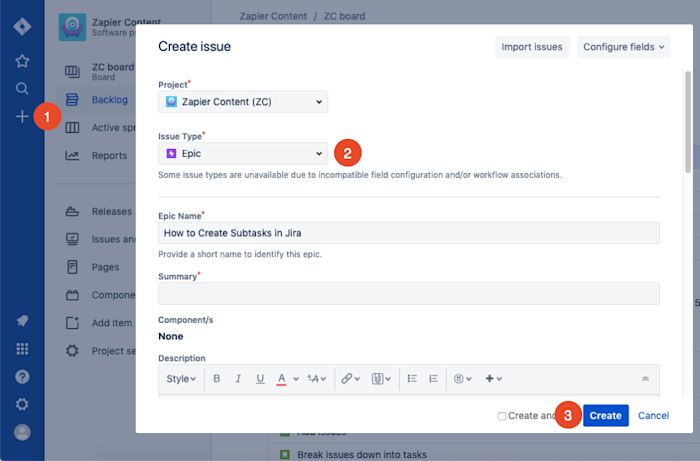Open the Project dropdown
This screenshot has width=700, height=461.
243,102
